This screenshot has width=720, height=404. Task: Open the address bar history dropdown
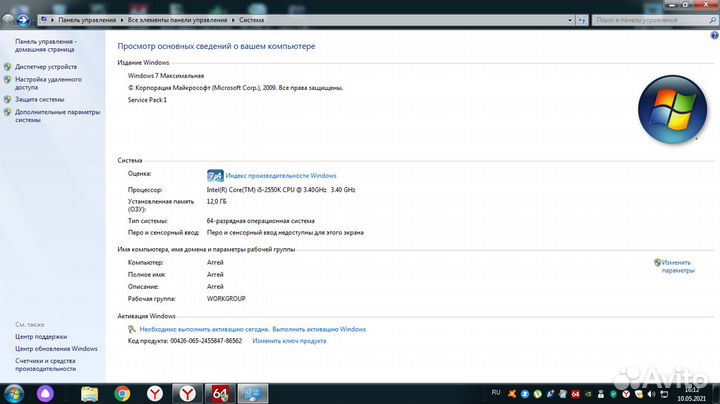pos(570,20)
